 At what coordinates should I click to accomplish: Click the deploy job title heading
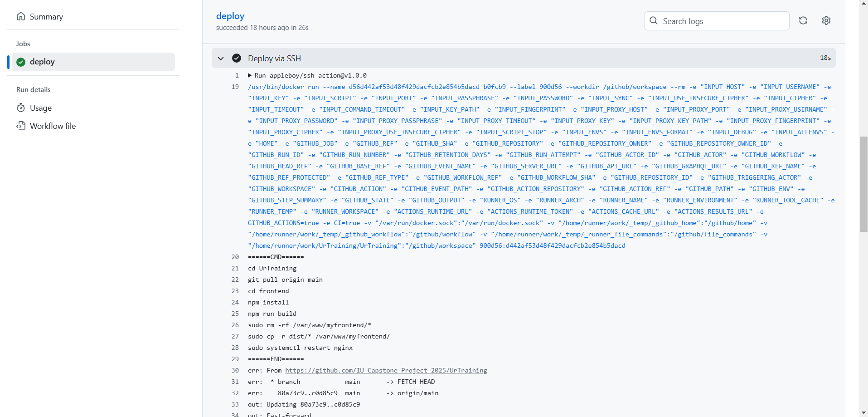click(230, 16)
